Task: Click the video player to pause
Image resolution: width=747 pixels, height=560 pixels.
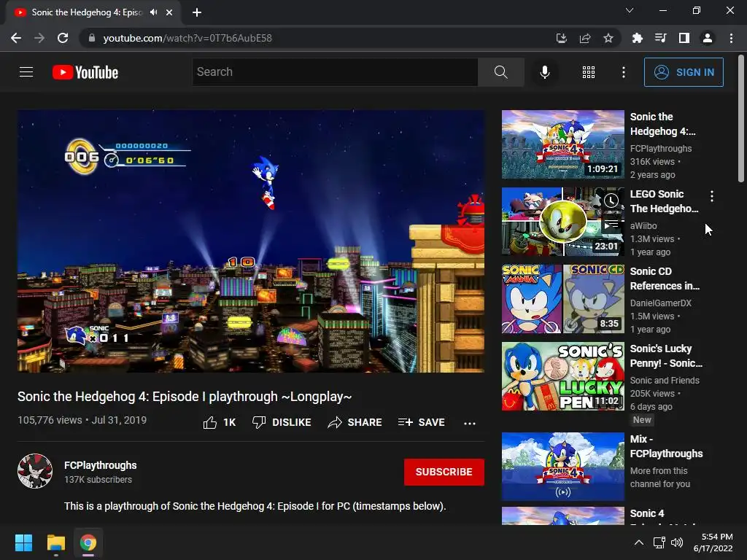Action: (x=251, y=241)
